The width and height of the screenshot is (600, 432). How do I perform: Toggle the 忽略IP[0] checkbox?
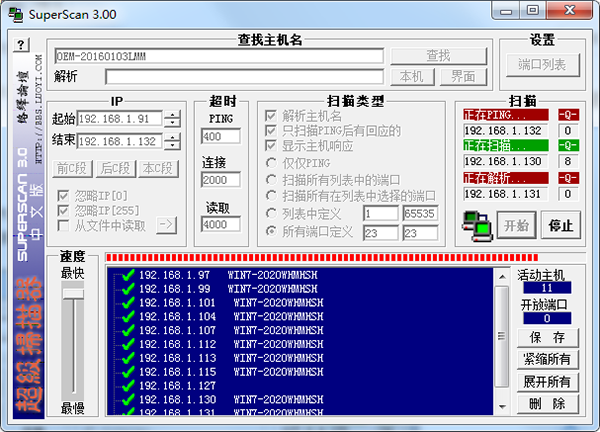click(x=65, y=194)
